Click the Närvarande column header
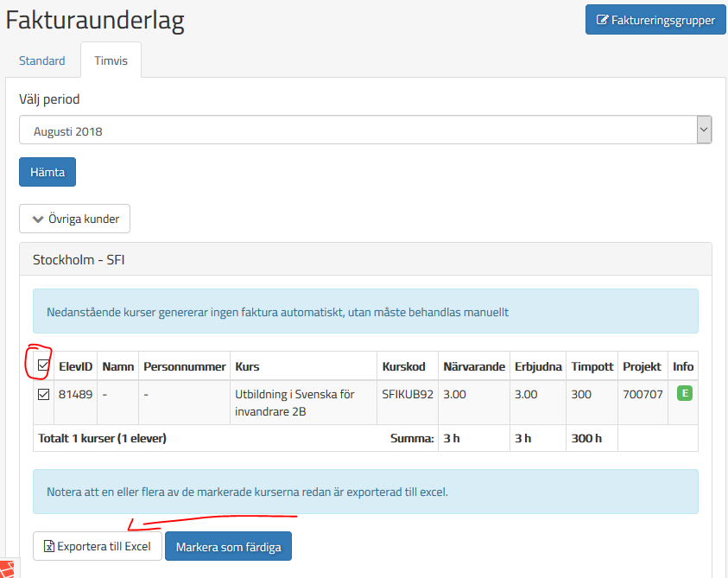 473,366
